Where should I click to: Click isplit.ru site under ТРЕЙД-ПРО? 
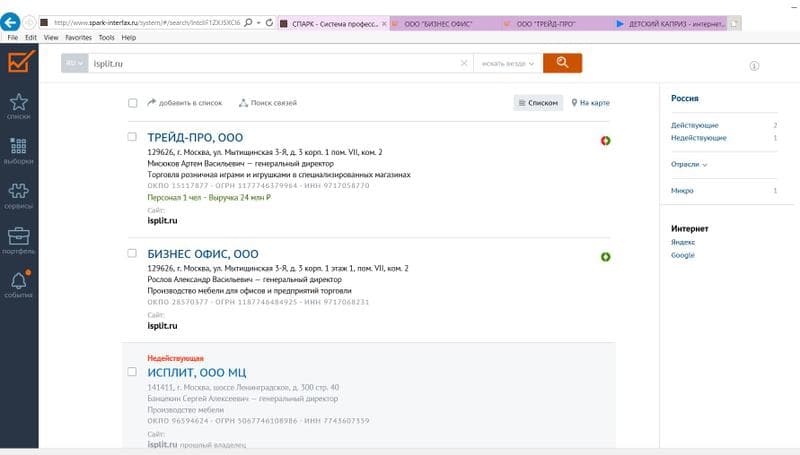click(x=162, y=220)
